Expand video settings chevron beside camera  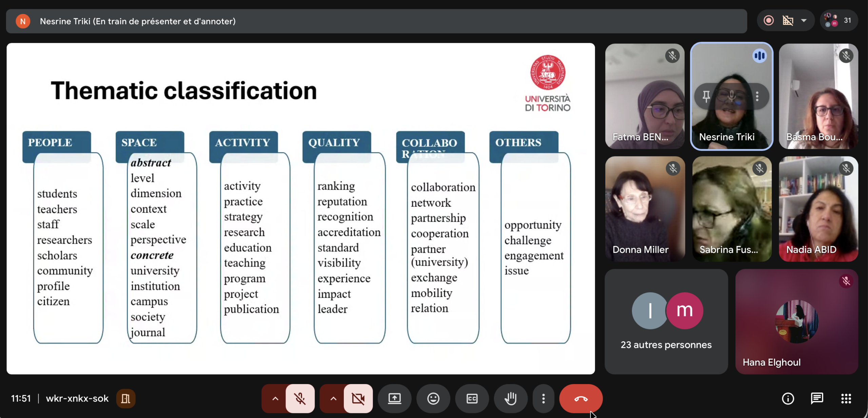tap(333, 398)
